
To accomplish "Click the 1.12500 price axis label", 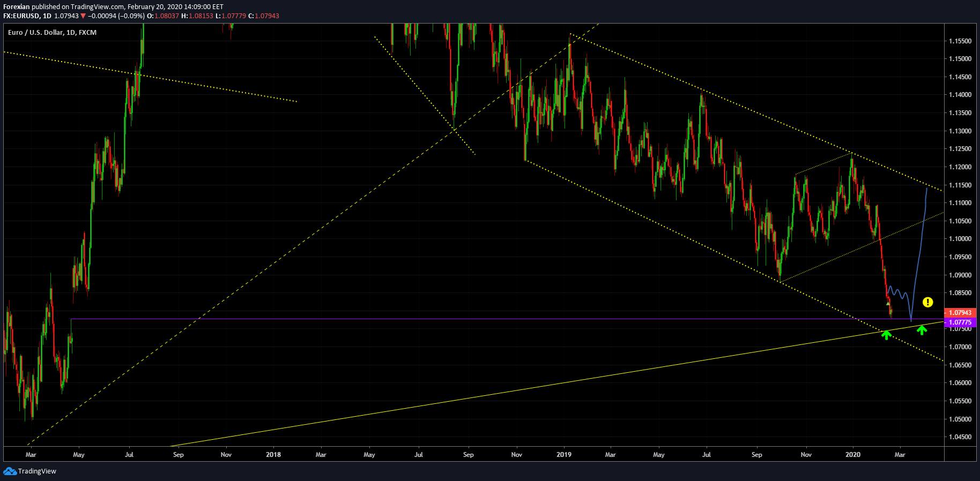I will click(960, 149).
